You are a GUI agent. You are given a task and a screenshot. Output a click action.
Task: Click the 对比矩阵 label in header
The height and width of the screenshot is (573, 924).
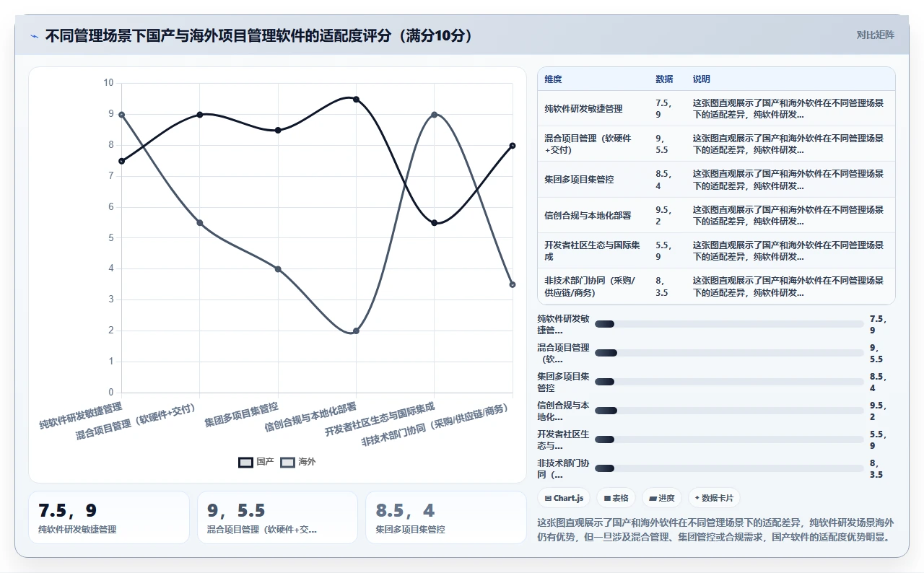click(875, 35)
